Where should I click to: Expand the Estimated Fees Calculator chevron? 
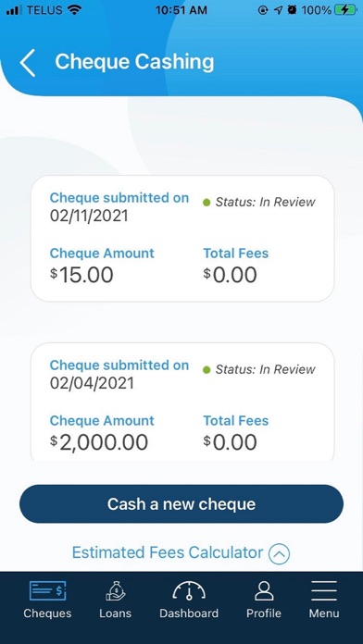click(x=279, y=553)
